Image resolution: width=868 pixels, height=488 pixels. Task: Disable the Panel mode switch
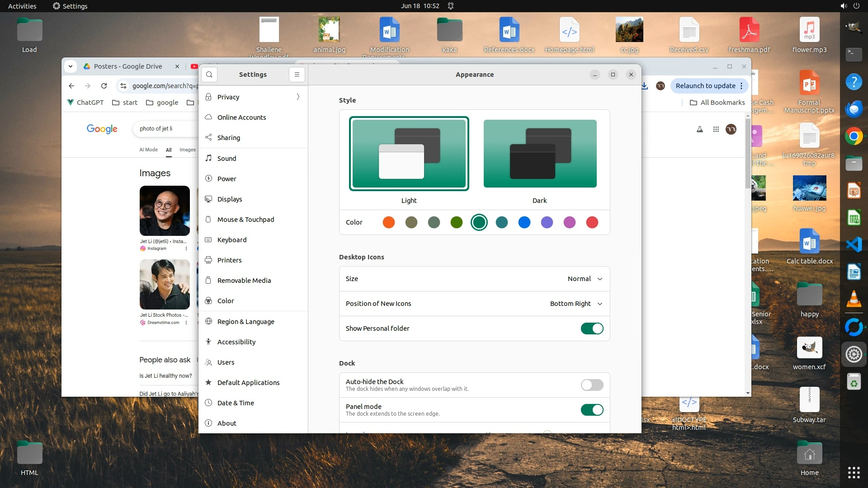coord(592,410)
